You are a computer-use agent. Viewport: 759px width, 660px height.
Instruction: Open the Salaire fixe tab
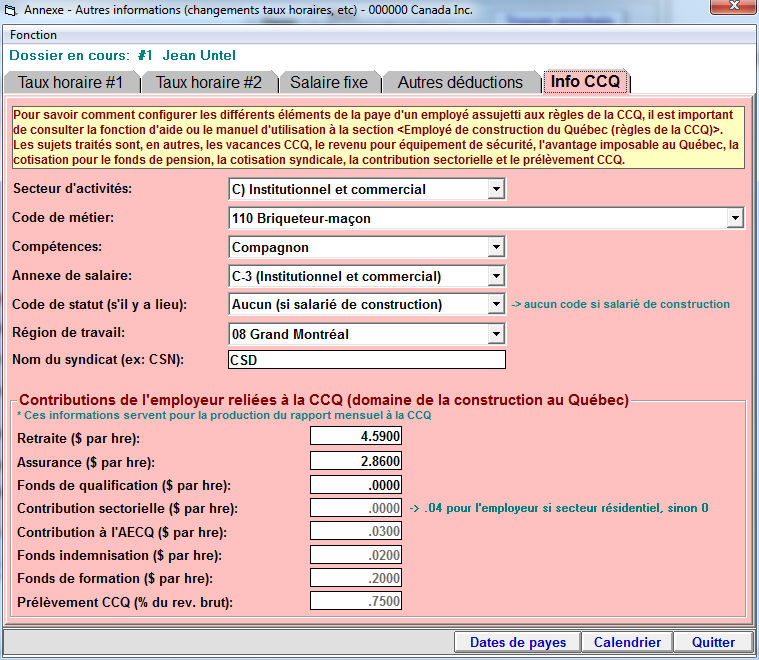click(x=329, y=82)
